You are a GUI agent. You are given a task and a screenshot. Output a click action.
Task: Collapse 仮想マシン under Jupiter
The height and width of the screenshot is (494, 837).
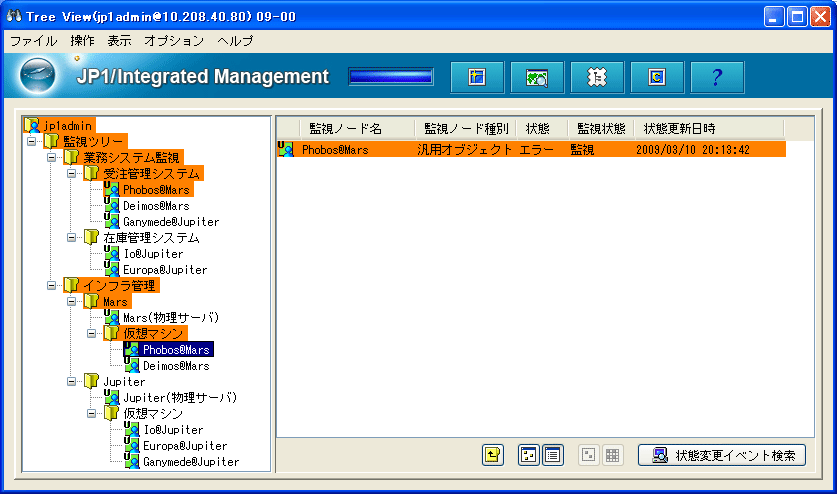point(91,414)
